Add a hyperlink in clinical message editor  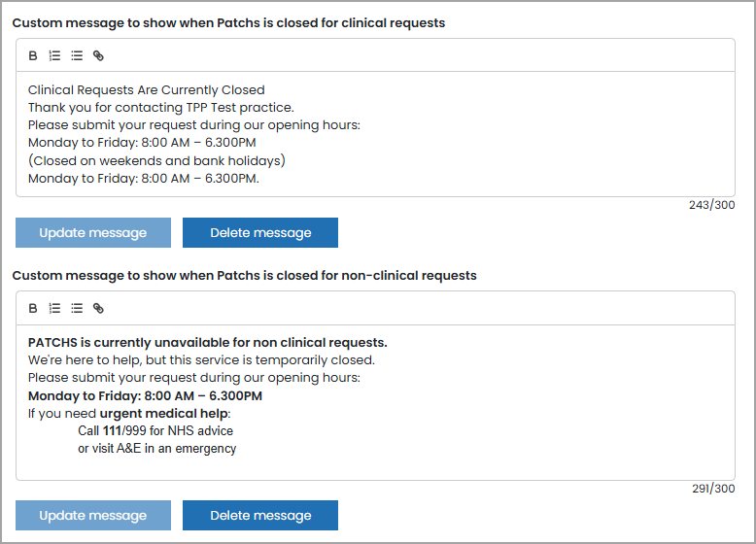(x=98, y=56)
